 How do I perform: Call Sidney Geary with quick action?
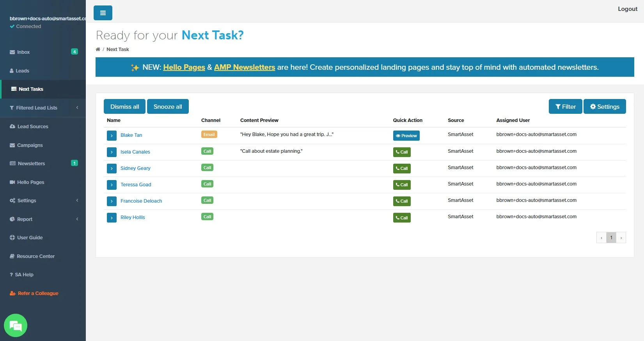point(402,168)
